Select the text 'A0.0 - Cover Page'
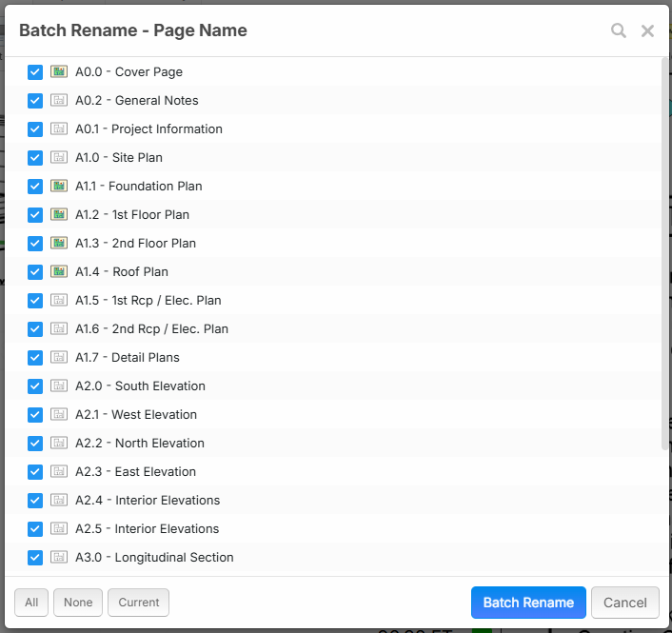 (129, 71)
